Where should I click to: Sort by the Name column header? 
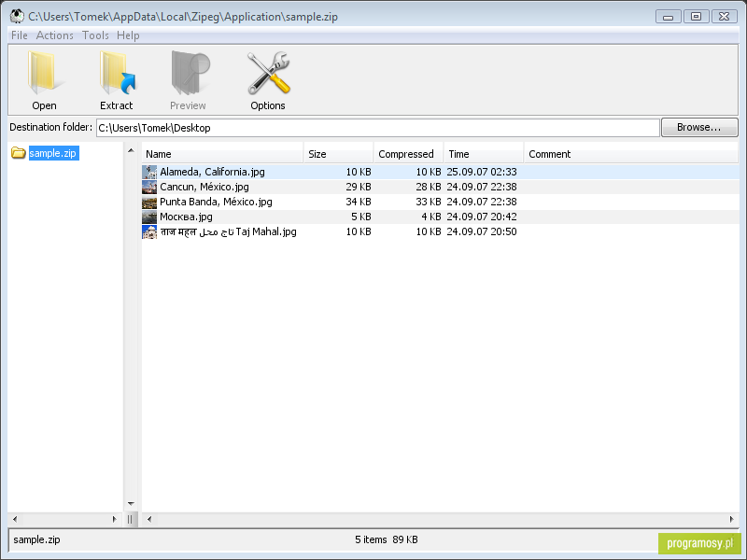point(222,154)
